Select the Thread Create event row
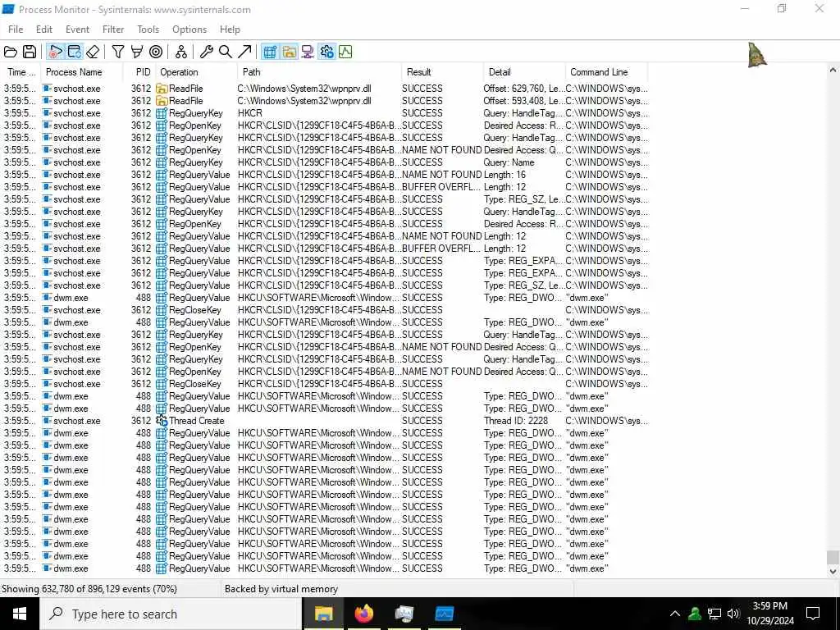The width and height of the screenshot is (840, 630). tap(325, 421)
